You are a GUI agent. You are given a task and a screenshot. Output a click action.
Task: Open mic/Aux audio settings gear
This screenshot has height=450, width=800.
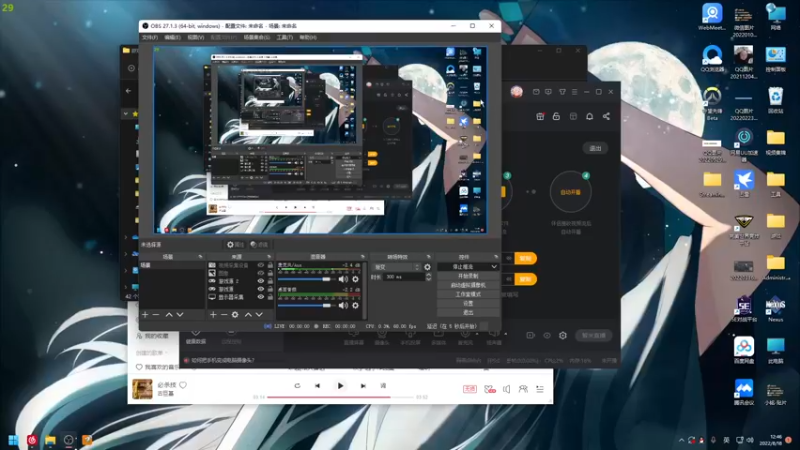tap(356, 279)
